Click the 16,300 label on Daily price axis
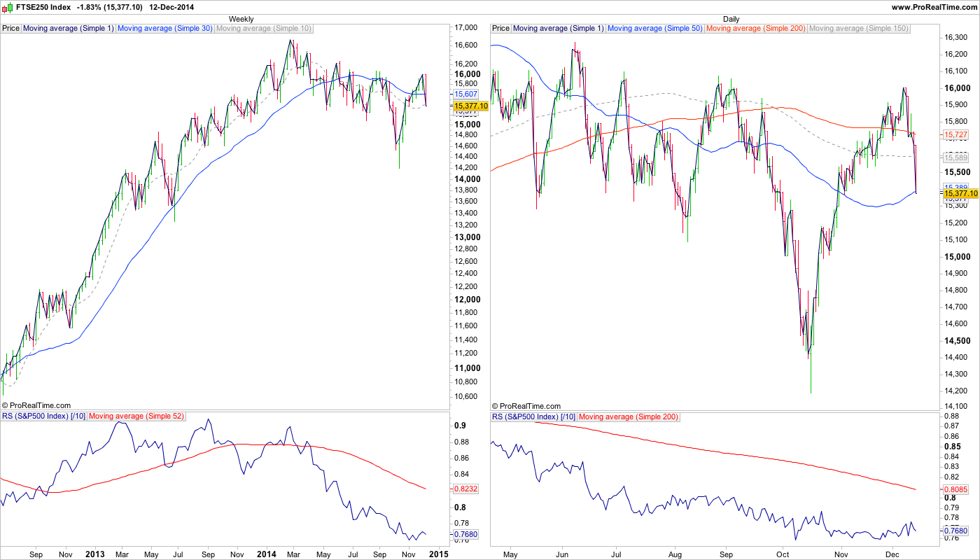980x560 pixels. pyautogui.click(x=956, y=37)
